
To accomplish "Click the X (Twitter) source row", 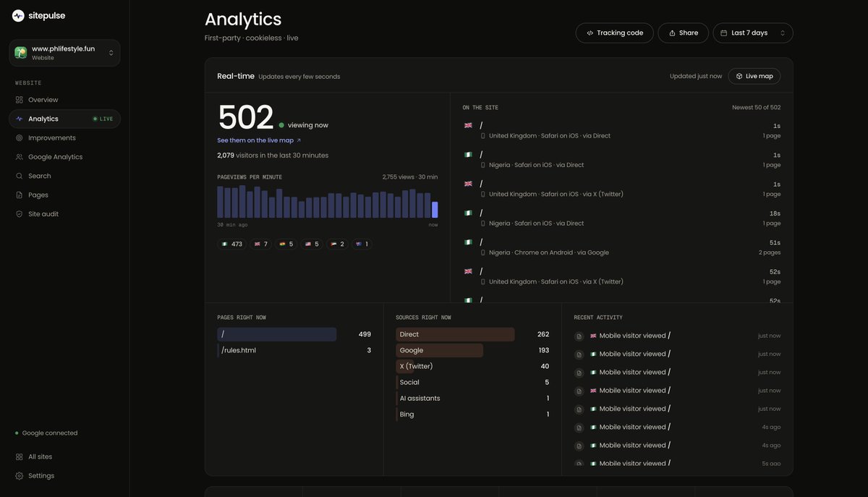I will click(x=472, y=366).
